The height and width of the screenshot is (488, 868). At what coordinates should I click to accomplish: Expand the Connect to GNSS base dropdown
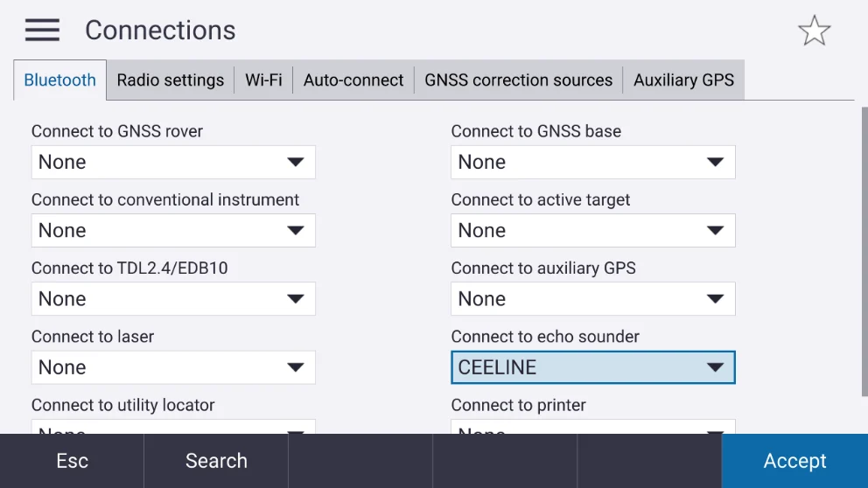[x=593, y=162]
